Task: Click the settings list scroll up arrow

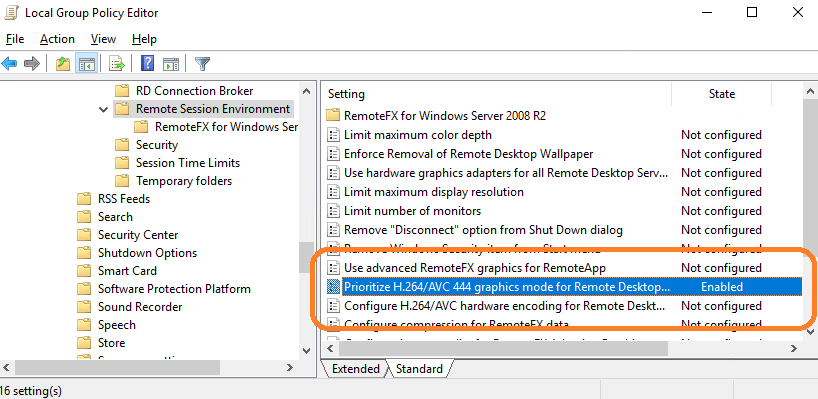Action: tap(810, 92)
